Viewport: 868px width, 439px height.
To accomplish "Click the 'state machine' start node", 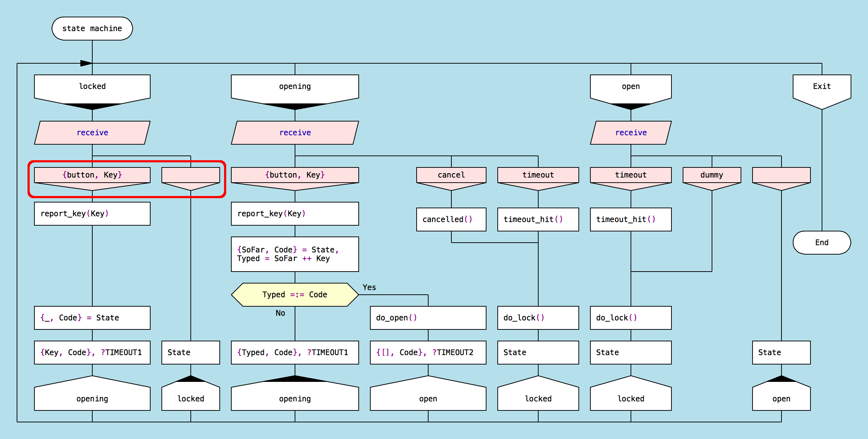I will tap(92, 29).
